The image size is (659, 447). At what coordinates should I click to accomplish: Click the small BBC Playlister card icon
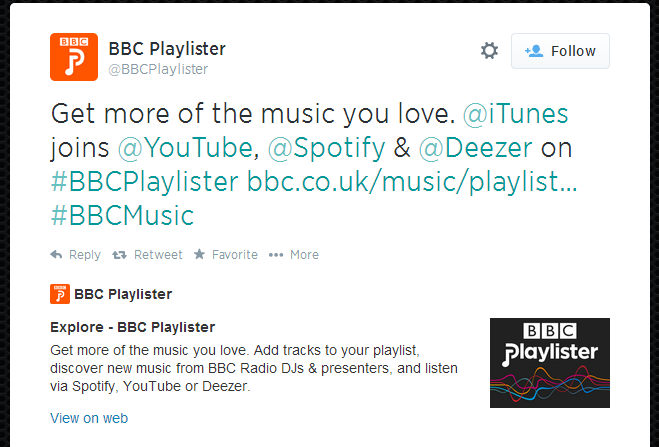pyautogui.click(x=60, y=294)
